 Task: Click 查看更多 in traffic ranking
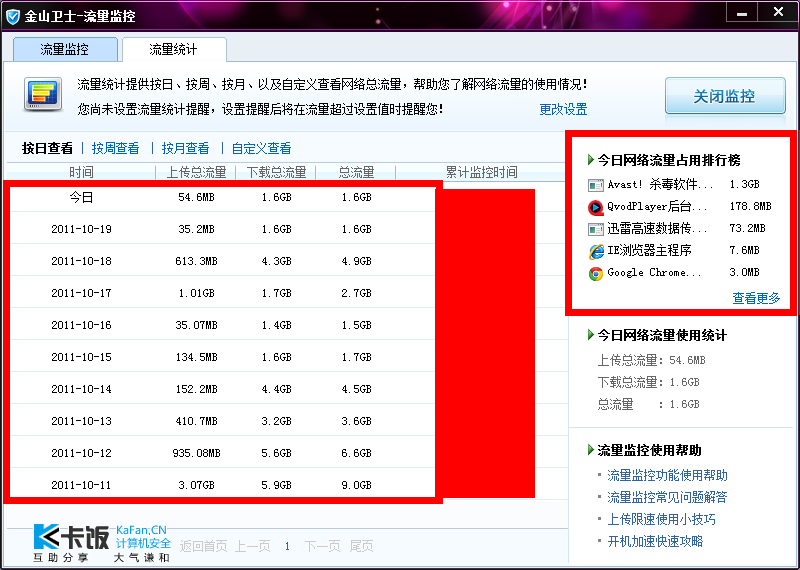click(756, 298)
